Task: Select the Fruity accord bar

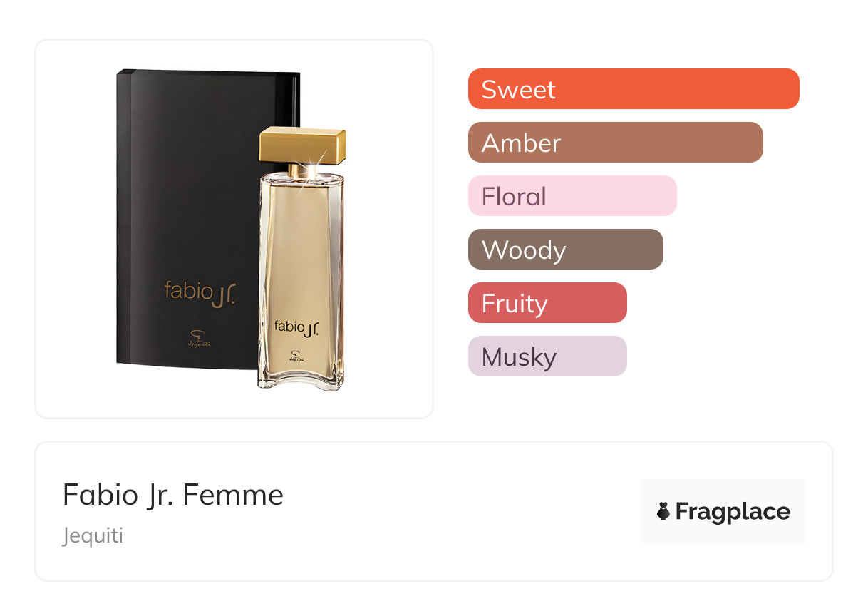Action: coord(547,303)
